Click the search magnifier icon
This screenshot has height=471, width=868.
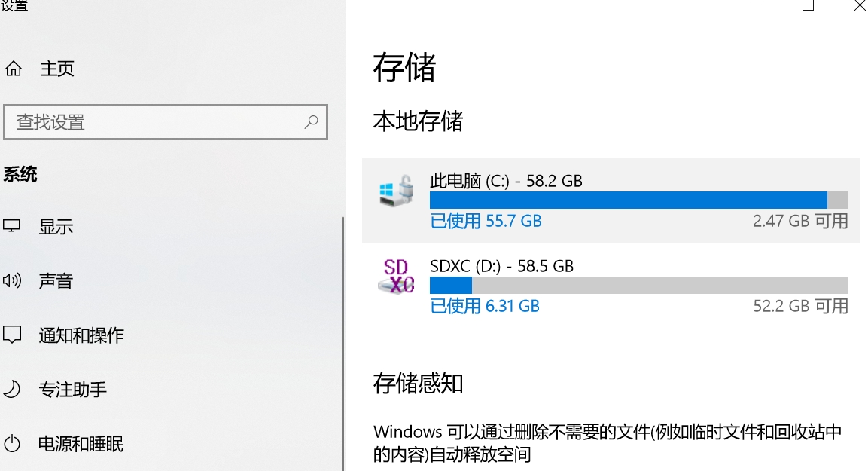pos(311,122)
